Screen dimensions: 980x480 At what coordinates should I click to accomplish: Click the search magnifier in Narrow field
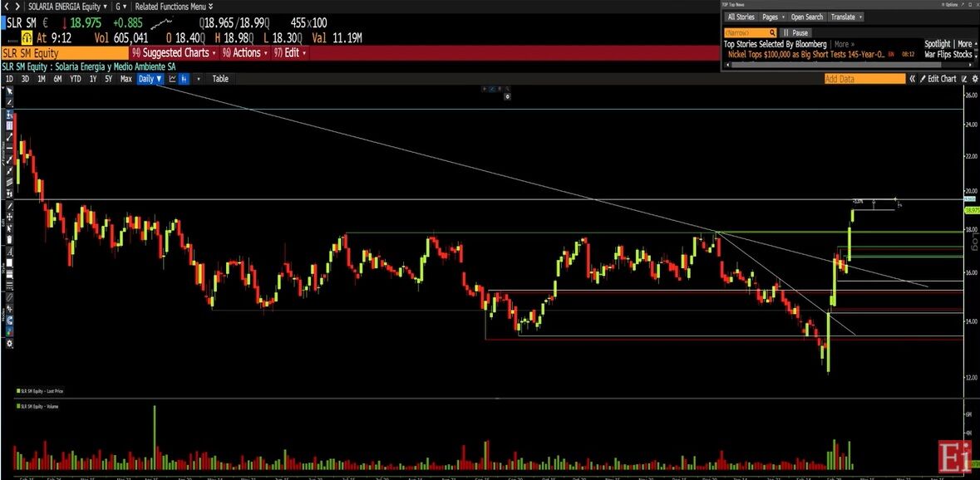(x=772, y=32)
